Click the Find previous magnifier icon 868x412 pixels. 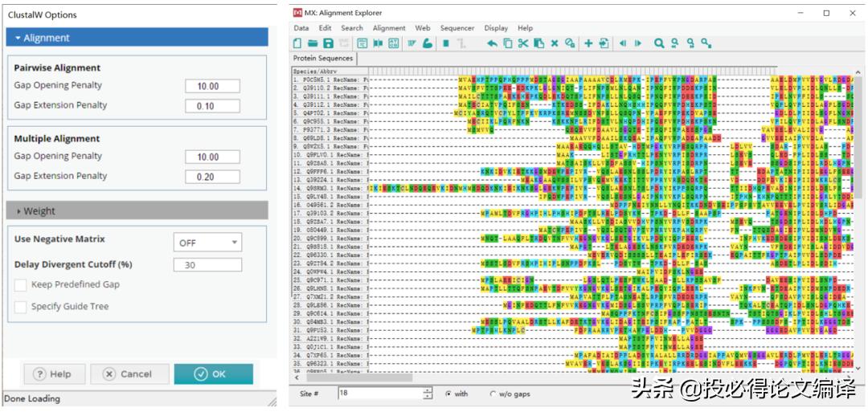pyautogui.click(x=675, y=43)
